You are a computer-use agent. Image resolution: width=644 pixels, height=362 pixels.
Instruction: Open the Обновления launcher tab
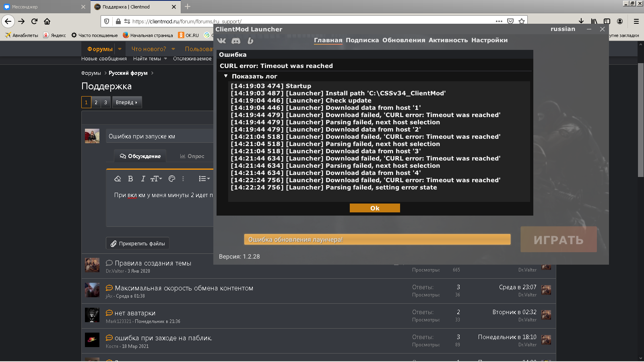[403, 40]
